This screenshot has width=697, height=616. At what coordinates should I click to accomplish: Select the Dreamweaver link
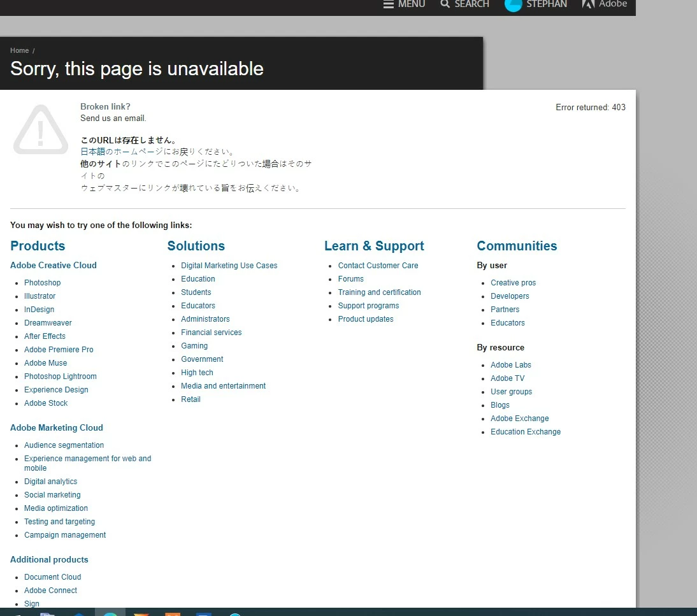48,323
